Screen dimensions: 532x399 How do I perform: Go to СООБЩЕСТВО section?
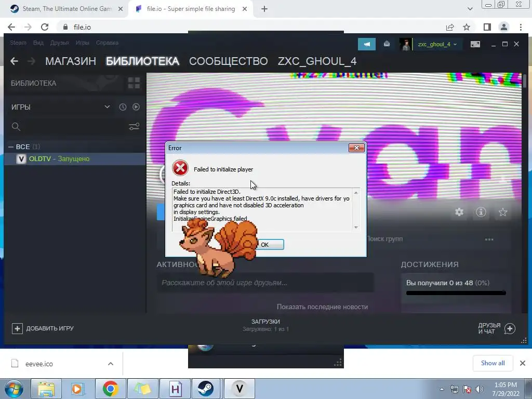coord(229,61)
